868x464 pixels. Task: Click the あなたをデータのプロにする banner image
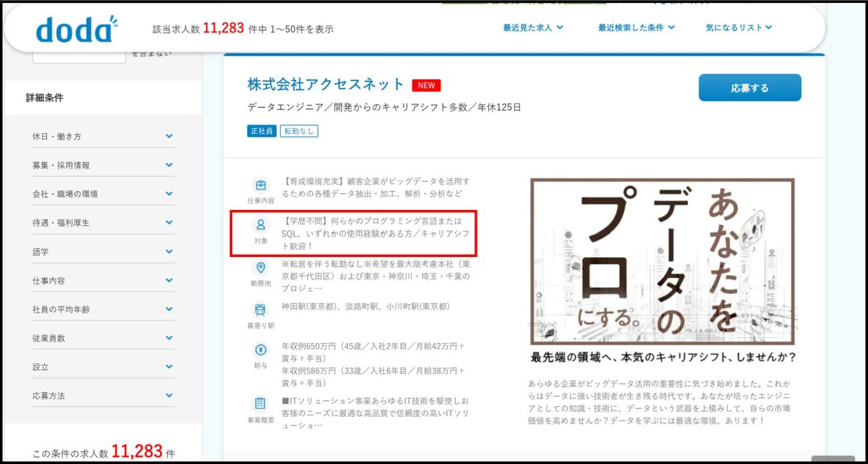point(663,261)
